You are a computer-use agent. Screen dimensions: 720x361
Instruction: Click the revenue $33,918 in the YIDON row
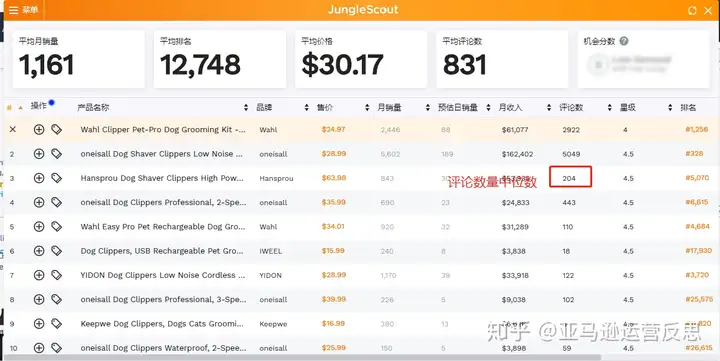click(515, 275)
